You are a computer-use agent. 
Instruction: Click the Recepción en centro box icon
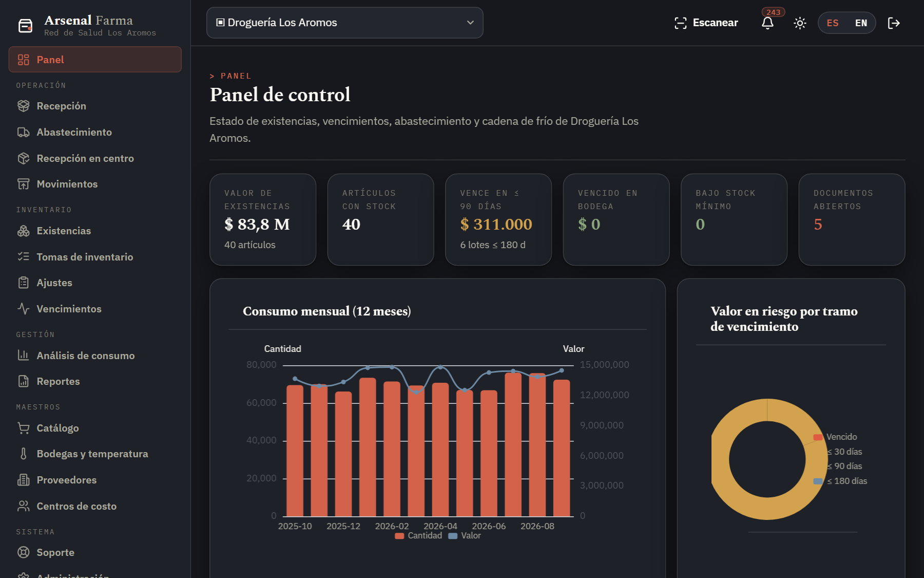pos(24,158)
